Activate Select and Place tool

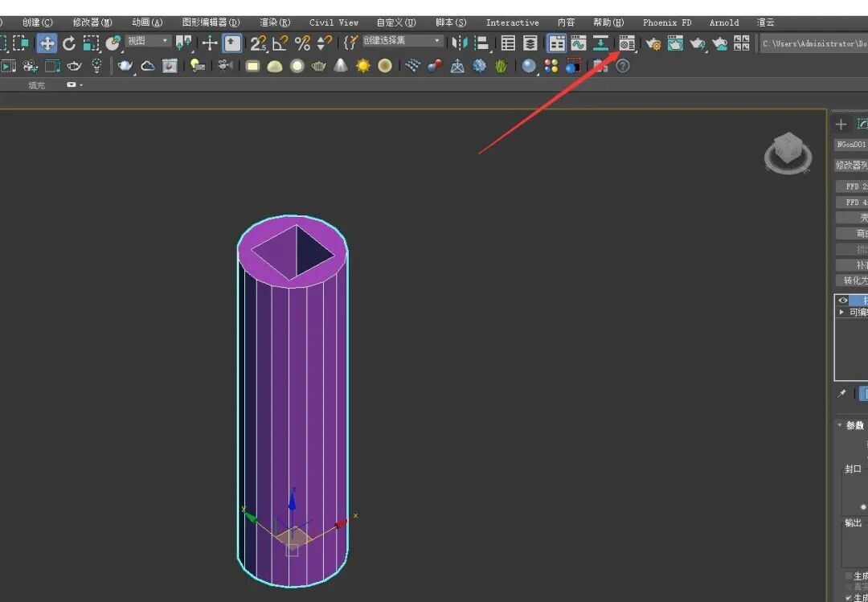pyautogui.click(x=113, y=43)
